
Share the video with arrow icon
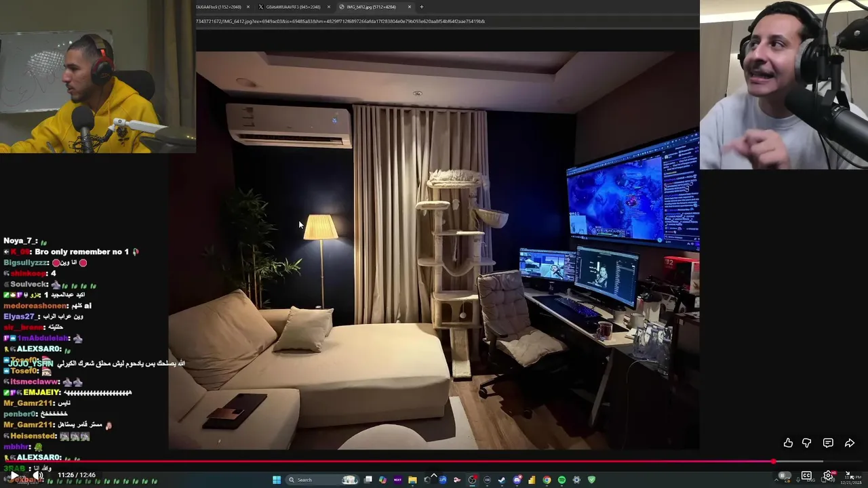pyautogui.click(x=849, y=443)
